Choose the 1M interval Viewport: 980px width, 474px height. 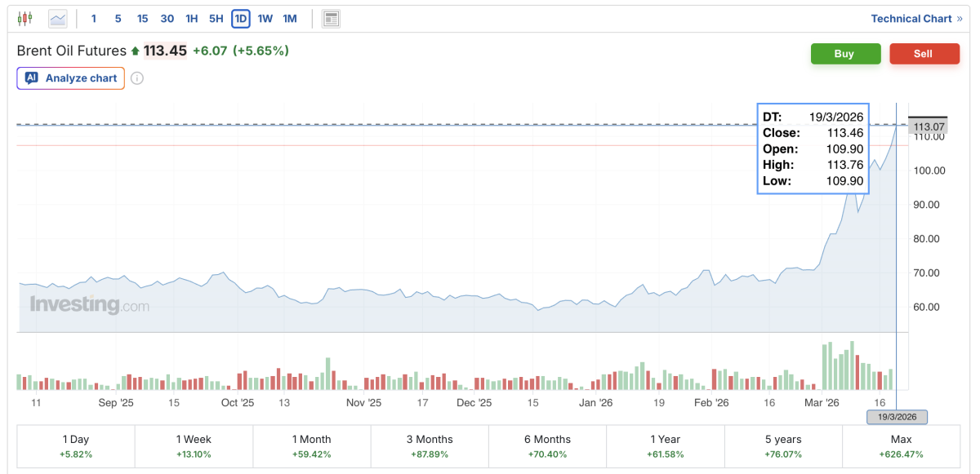pyautogui.click(x=290, y=18)
